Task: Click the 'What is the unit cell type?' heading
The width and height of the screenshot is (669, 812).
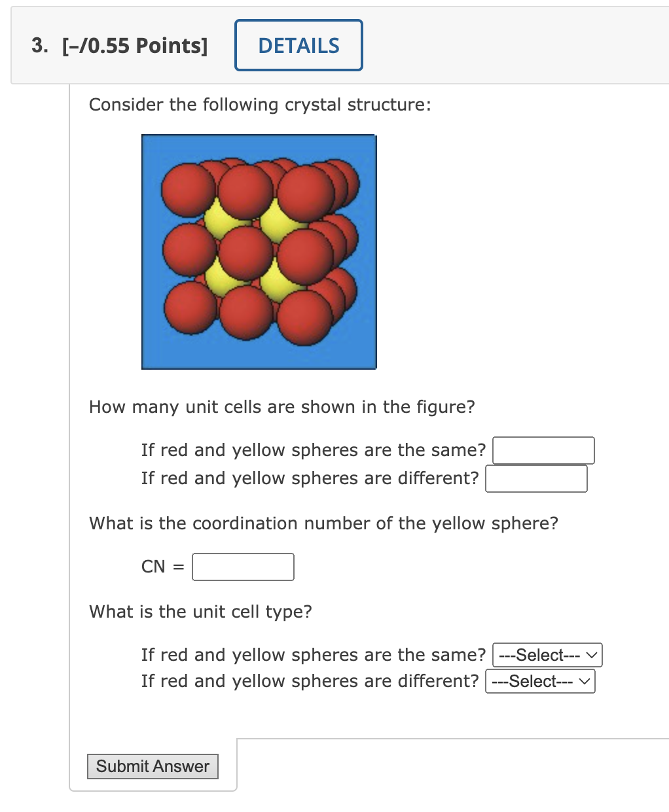Action: 201,612
